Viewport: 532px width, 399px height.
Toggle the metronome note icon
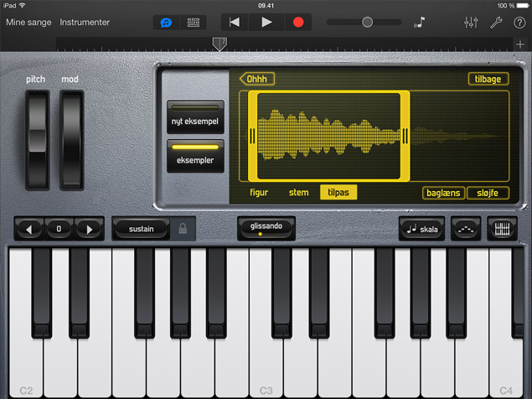pyautogui.click(x=420, y=23)
